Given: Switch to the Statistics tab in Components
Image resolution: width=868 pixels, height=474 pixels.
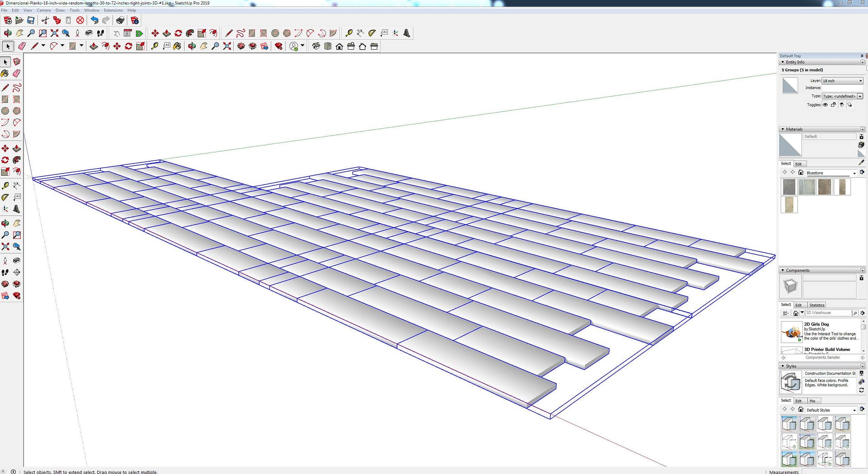Looking at the screenshot, I should (816, 305).
